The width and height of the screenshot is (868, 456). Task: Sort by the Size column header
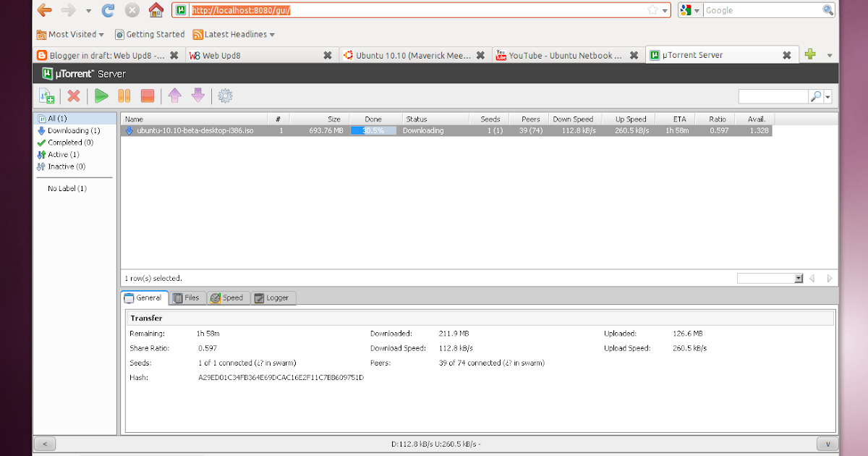(x=318, y=119)
